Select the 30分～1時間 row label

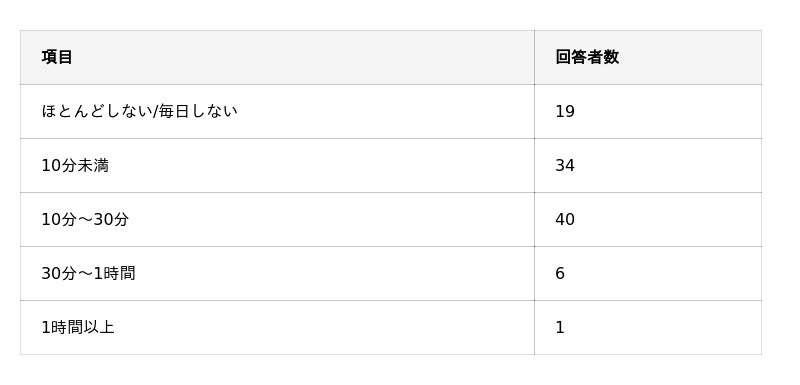pos(88,273)
